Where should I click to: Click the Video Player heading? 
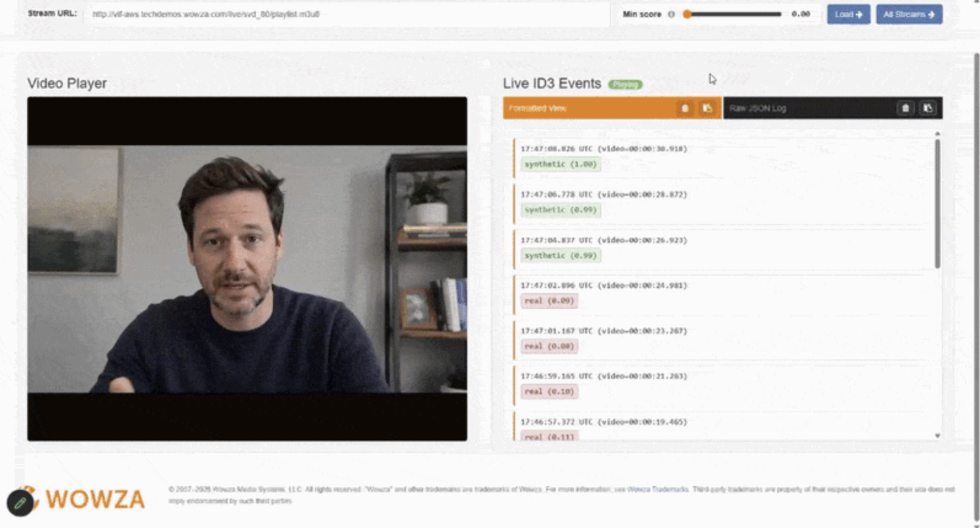(x=67, y=84)
